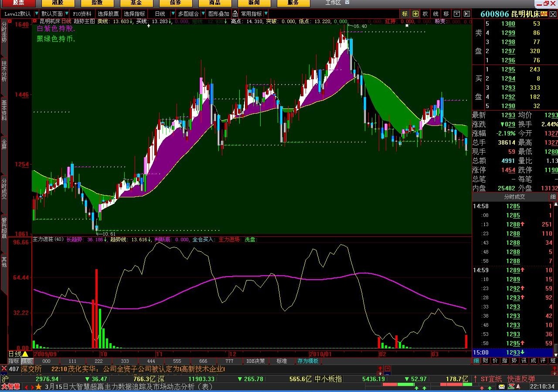Click the skip-to-end arrow icon in toolbar
Image resolution: width=558 pixels, height=392 pixels.
[x=467, y=14]
